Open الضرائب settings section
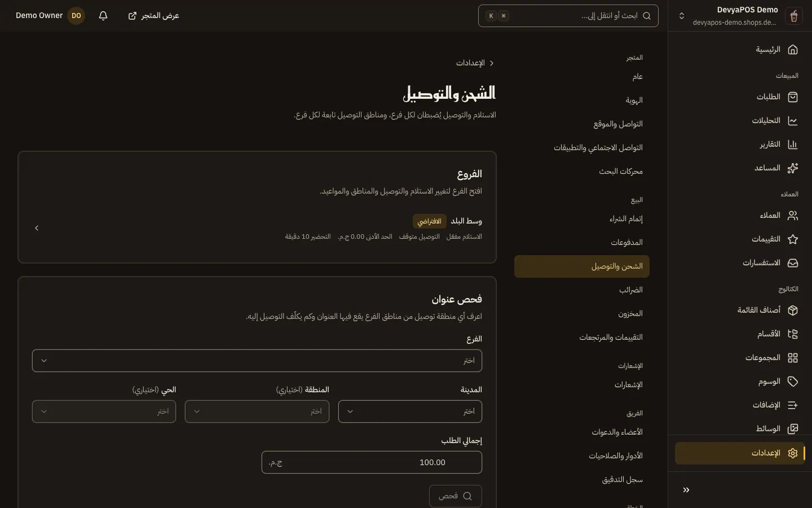This screenshot has height=508, width=812. click(x=582, y=290)
